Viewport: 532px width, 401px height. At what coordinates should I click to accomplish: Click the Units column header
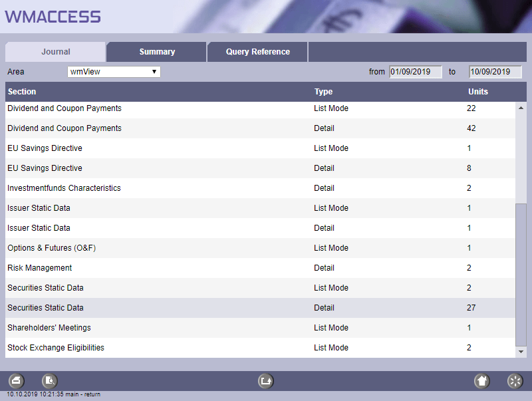coord(477,92)
